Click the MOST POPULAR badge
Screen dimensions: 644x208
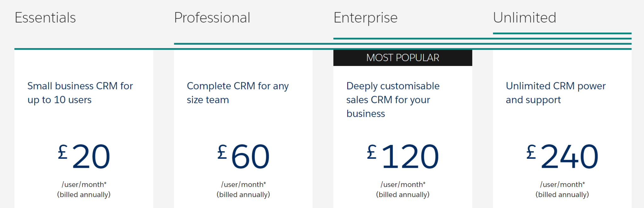point(402,57)
